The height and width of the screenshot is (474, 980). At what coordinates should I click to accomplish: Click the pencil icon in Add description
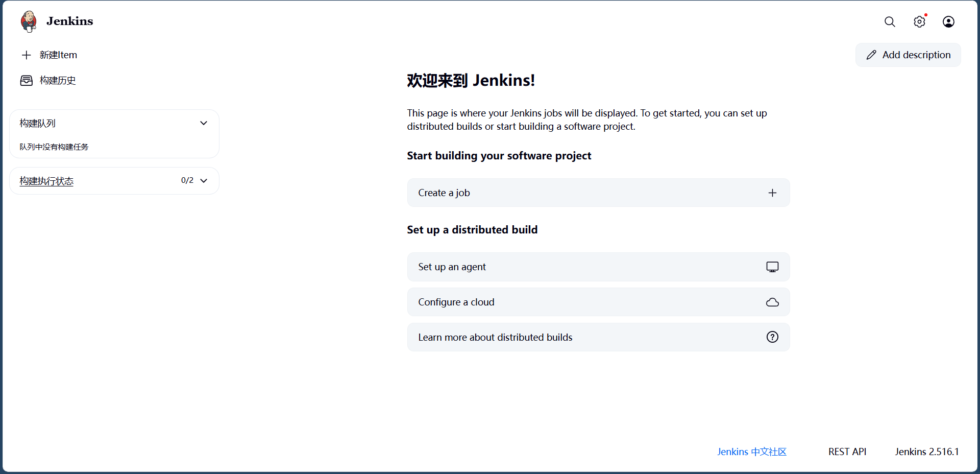click(871, 55)
